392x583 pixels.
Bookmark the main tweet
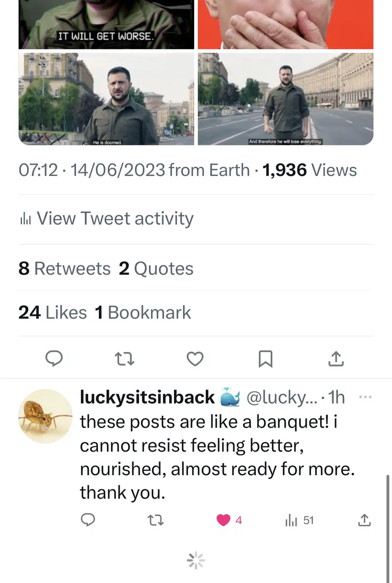pos(265,359)
